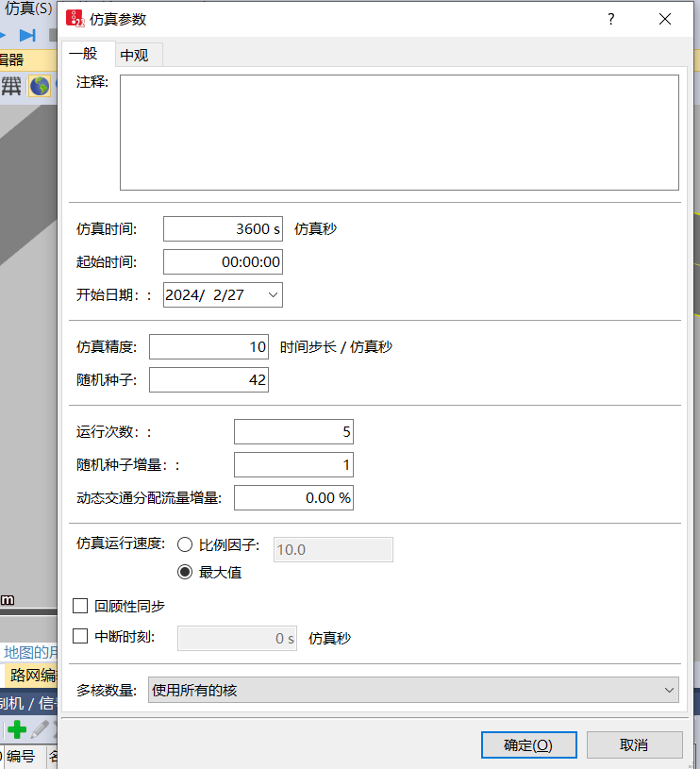The width and height of the screenshot is (700, 769).
Task: Select the 比例因子 radio button
Action: click(185, 544)
